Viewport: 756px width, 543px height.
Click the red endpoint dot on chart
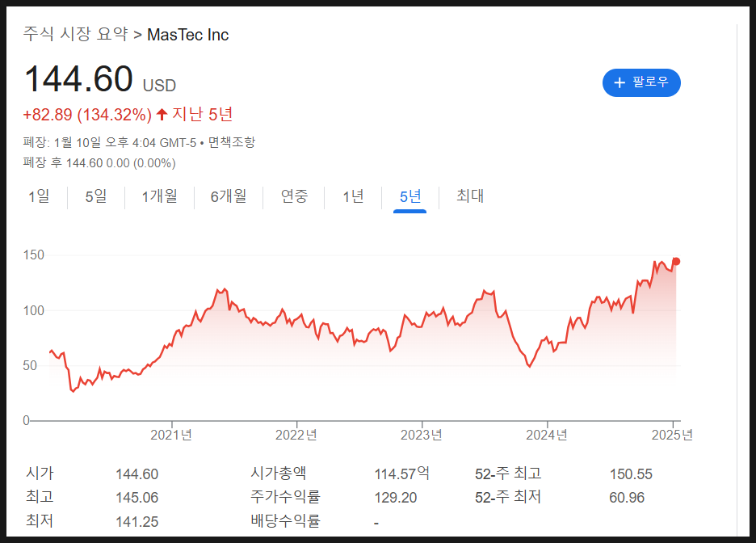coord(676,261)
